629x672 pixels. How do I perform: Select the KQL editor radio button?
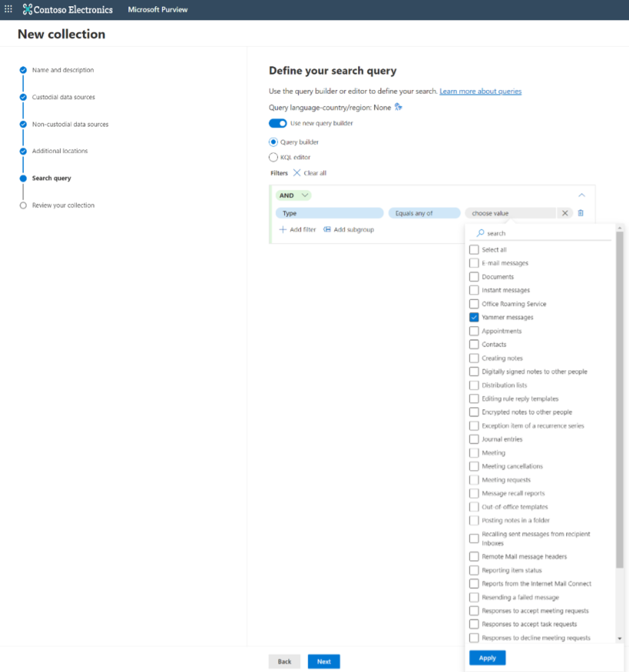[x=274, y=157]
